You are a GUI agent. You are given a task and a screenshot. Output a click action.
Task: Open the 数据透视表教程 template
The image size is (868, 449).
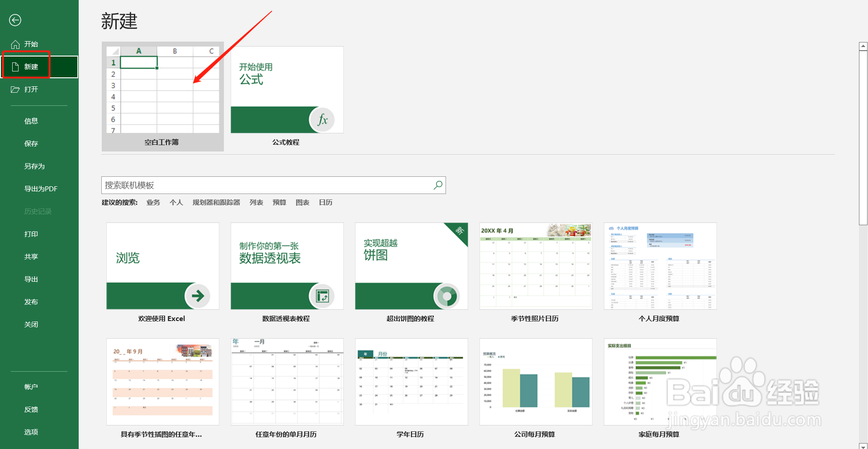[x=287, y=273]
